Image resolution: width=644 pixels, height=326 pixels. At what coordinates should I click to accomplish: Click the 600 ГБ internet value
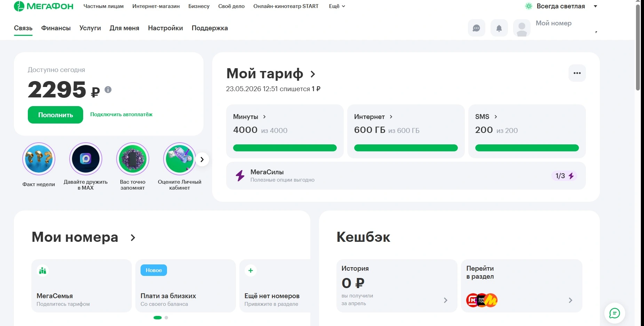click(x=370, y=130)
